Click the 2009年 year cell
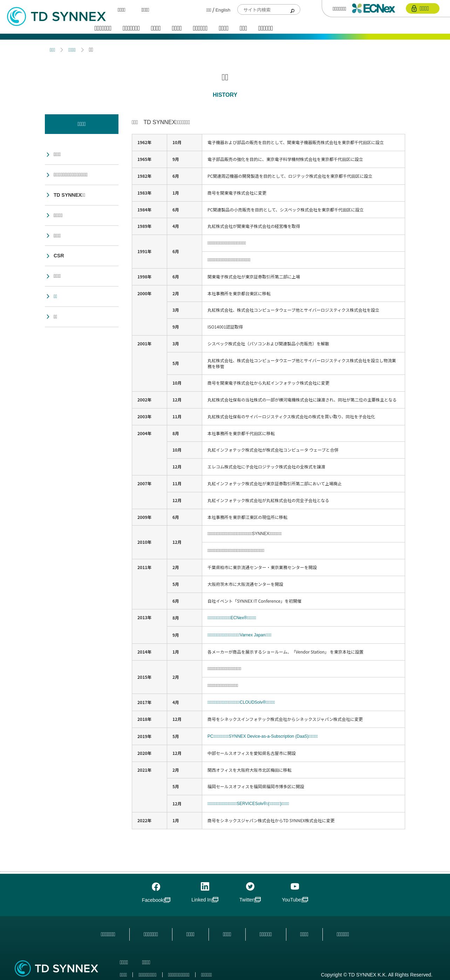This screenshot has width=450, height=980. coord(149,518)
